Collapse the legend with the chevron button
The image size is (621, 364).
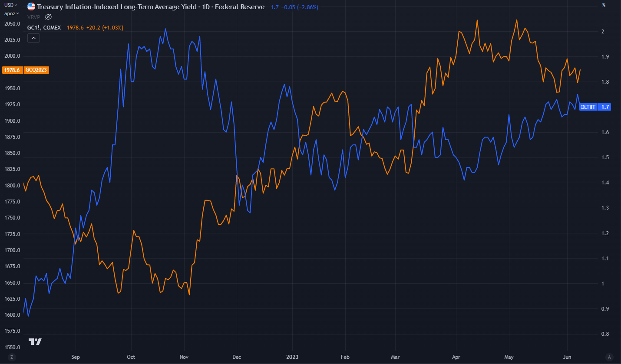pos(34,38)
